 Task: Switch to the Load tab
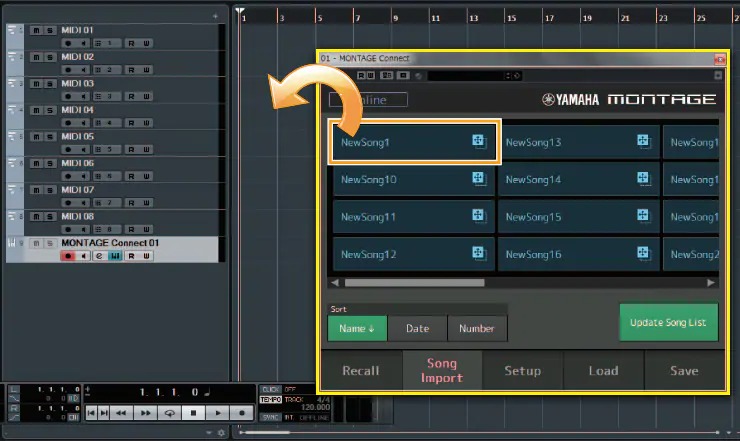603,371
